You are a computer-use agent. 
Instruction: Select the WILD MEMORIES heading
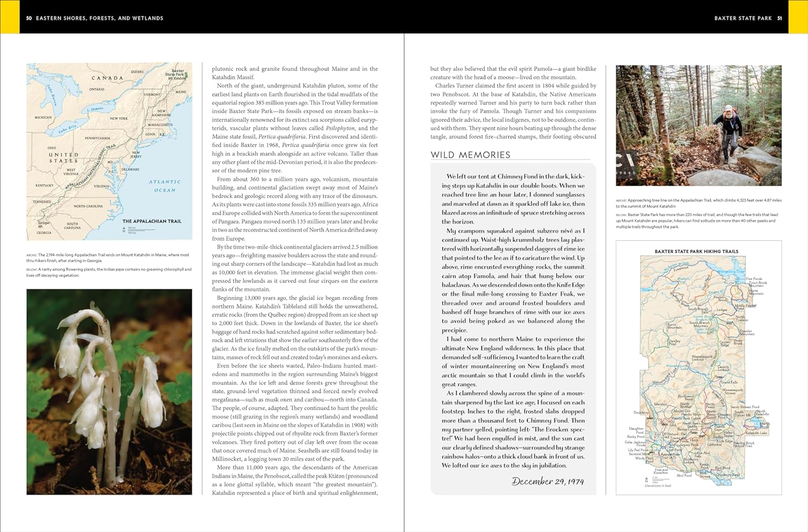pyautogui.click(x=470, y=155)
